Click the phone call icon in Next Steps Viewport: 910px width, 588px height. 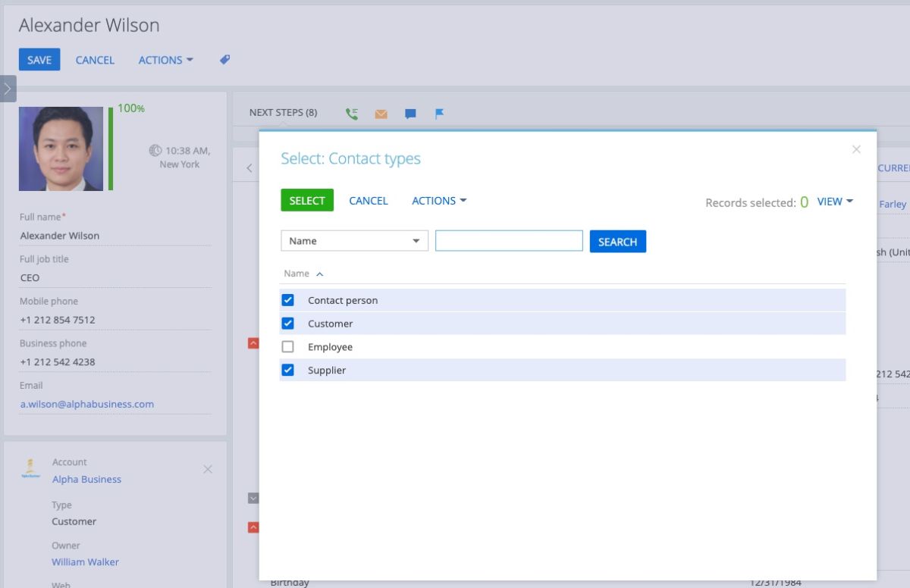coord(352,114)
